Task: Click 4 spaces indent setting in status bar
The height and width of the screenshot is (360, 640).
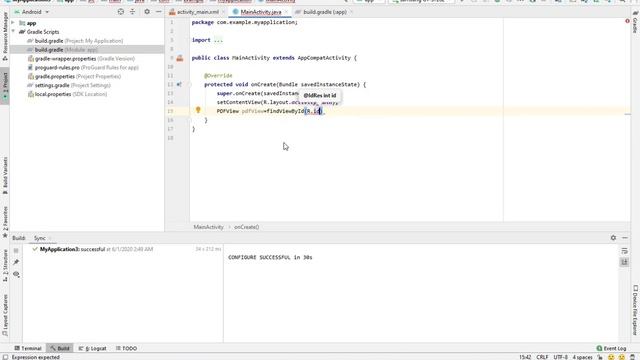Action: tap(582, 357)
